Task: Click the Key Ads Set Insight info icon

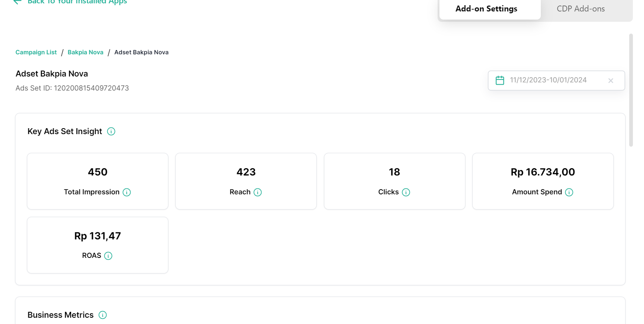Action: click(x=111, y=132)
